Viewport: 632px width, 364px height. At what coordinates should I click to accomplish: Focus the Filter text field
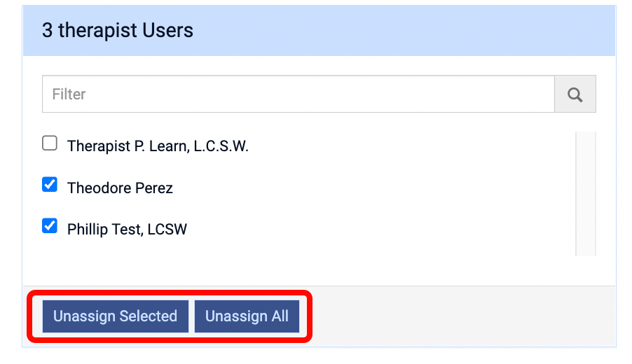coord(298,94)
